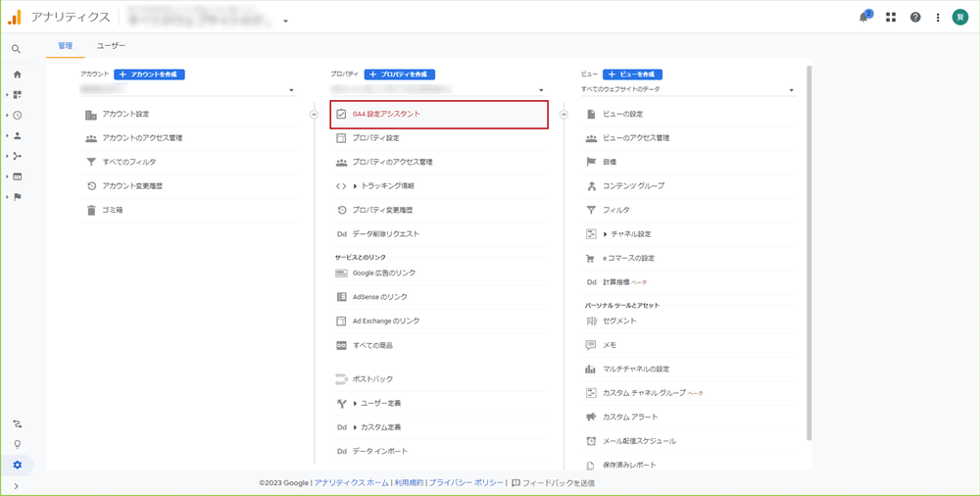This screenshot has width=980, height=496.
Task: Open the search icon in left sidebar
Action: pyautogui.click(x=17, y=49)
